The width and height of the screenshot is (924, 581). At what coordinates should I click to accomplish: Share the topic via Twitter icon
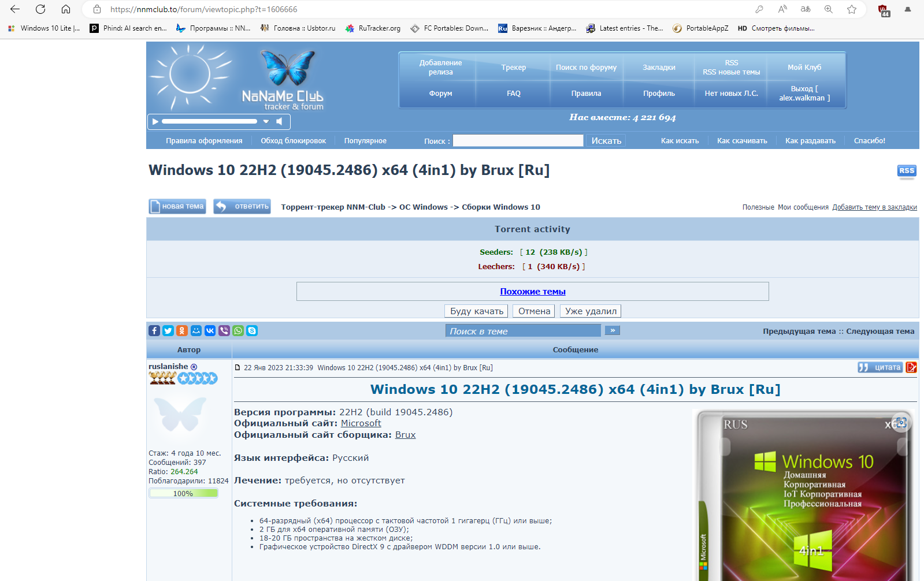point(168,331)
